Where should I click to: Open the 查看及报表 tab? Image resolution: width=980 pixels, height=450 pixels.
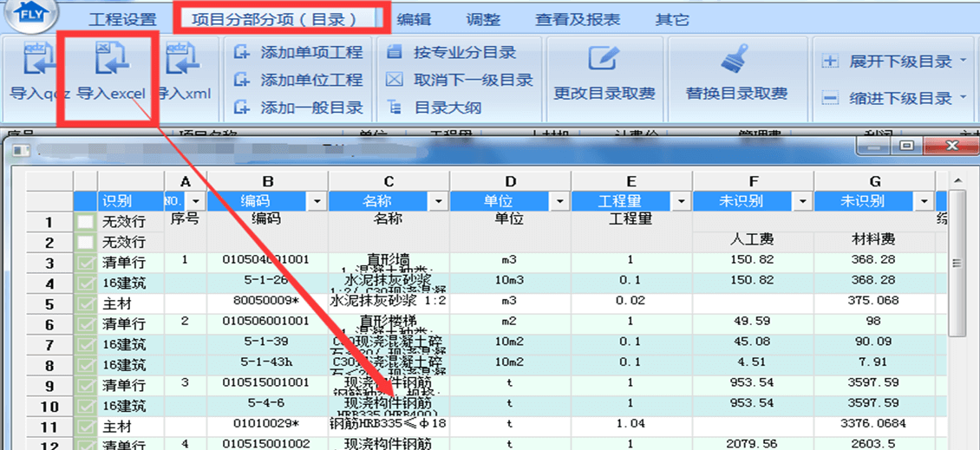click(578, 19)
